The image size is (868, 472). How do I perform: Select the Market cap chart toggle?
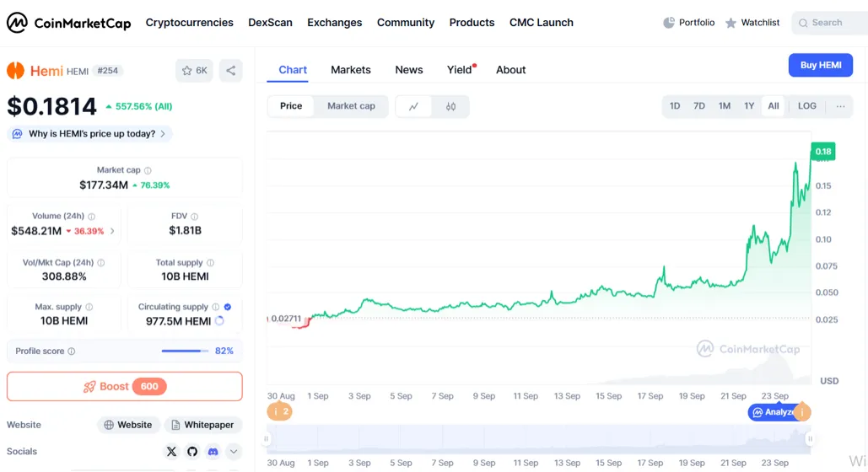click(x=351, y=106)
